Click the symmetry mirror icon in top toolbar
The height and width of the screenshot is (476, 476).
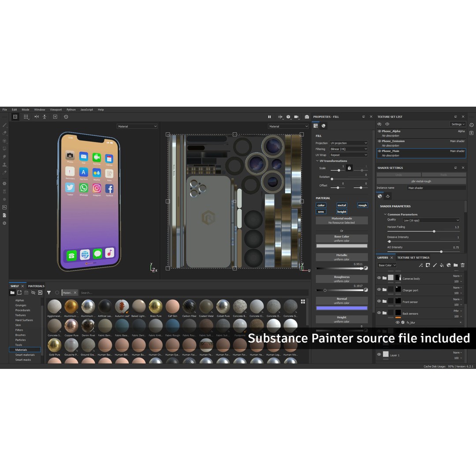click(x=37, y=117)
